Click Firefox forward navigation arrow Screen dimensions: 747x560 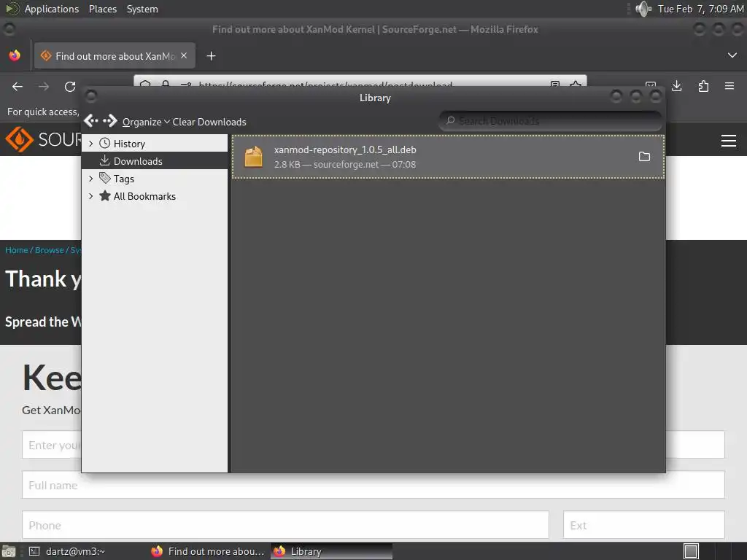click(44, 87)
